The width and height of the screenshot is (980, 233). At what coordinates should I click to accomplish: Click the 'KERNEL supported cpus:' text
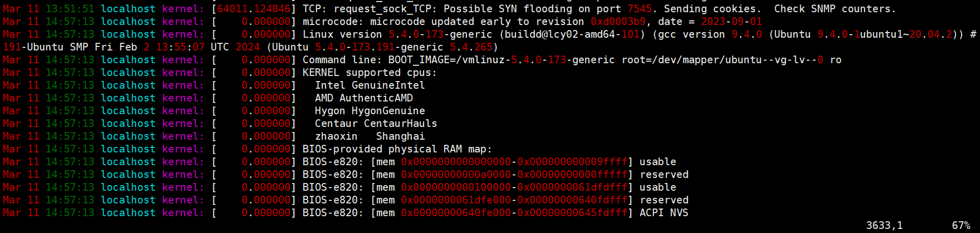point(370,72)
